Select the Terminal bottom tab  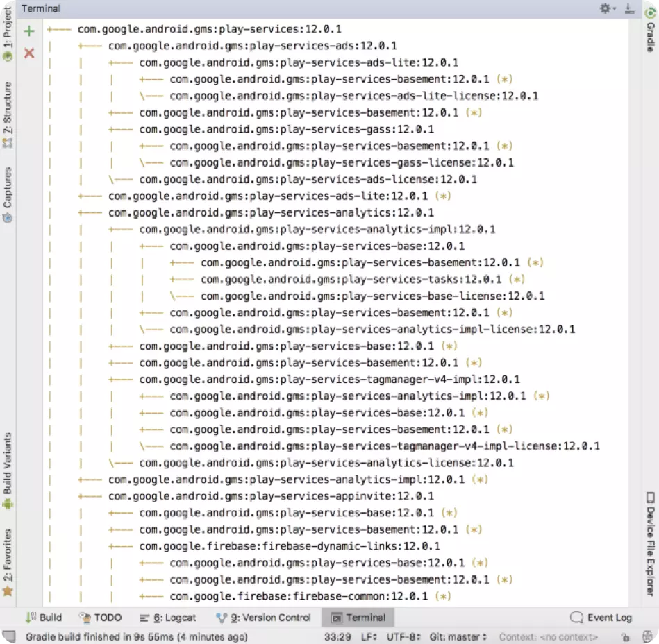358,618
